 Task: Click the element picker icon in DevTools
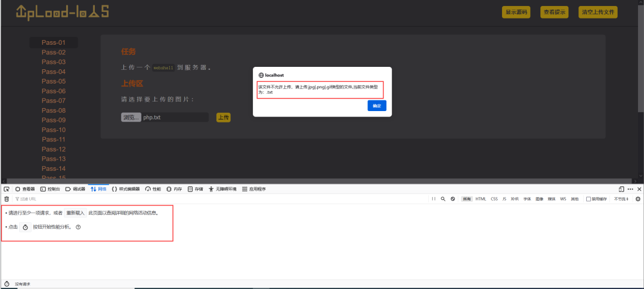click(x=7, y=189)
